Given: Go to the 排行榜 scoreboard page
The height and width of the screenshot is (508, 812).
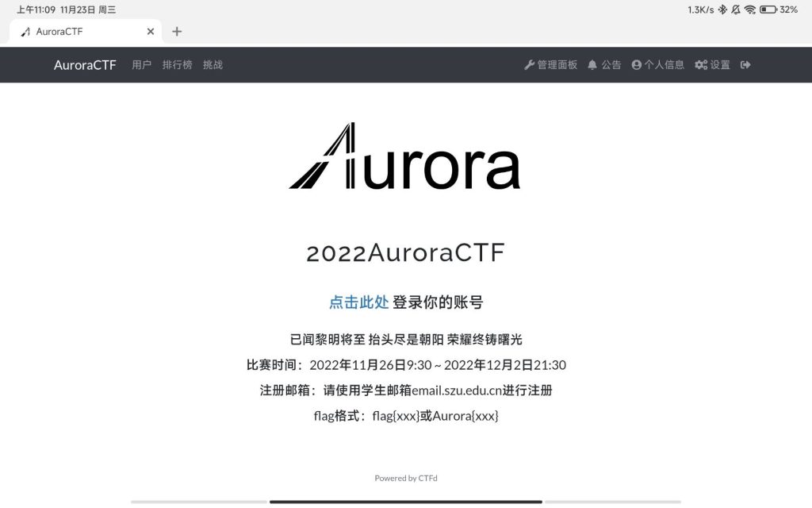Looking at the screenshot, I should tap(177, 65).
